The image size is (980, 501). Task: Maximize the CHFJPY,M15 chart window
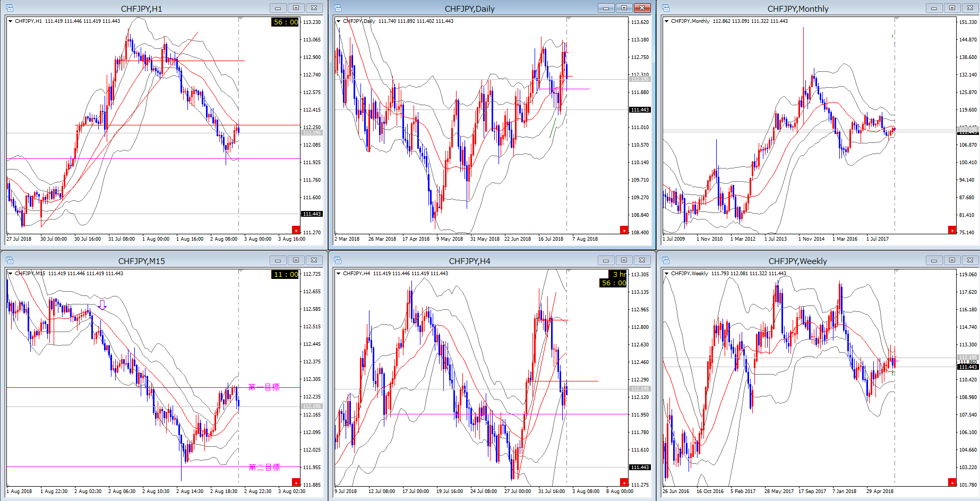click(296, 260)
